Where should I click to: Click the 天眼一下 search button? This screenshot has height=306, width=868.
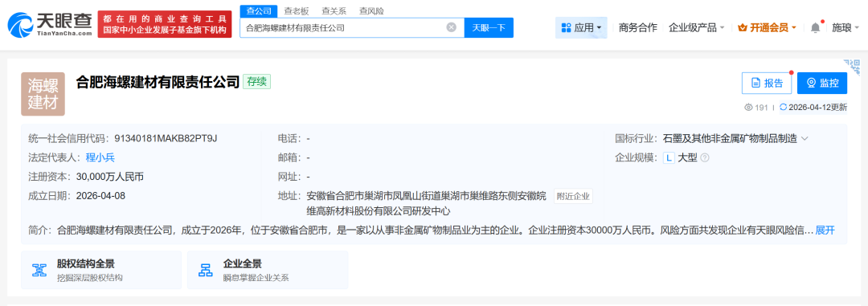[489, 27]
